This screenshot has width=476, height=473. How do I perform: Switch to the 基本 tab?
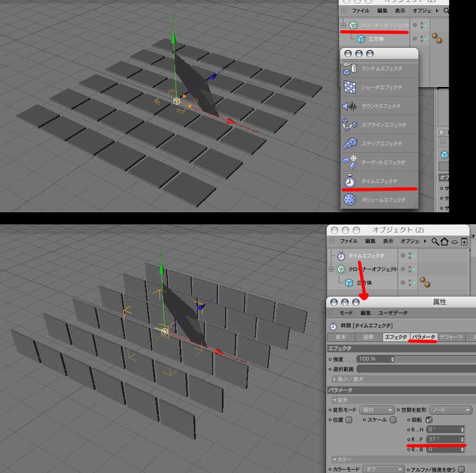coord(341,337)
